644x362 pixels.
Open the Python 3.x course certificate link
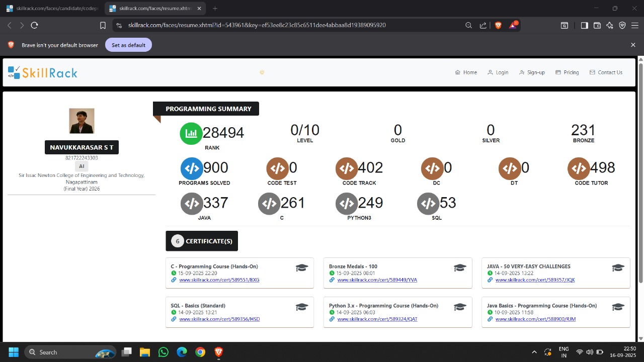coord(377,319)
